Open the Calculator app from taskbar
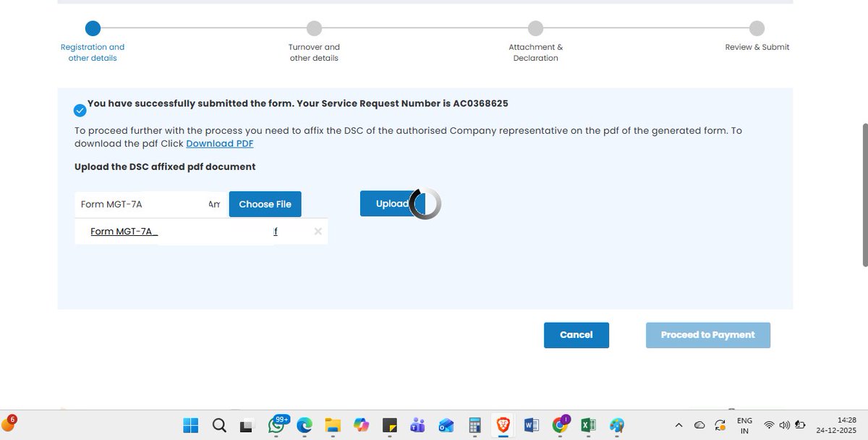868x440 pixels. [475, 426]
